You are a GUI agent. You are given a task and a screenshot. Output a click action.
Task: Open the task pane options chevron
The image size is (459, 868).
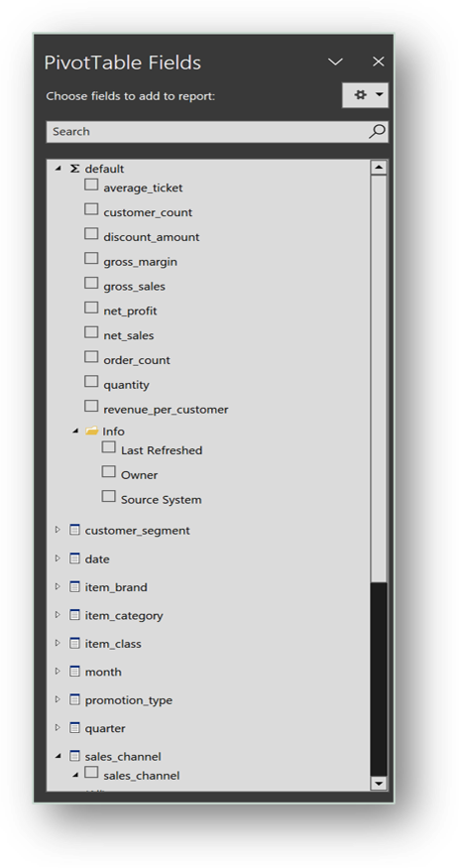pos(335,62)
